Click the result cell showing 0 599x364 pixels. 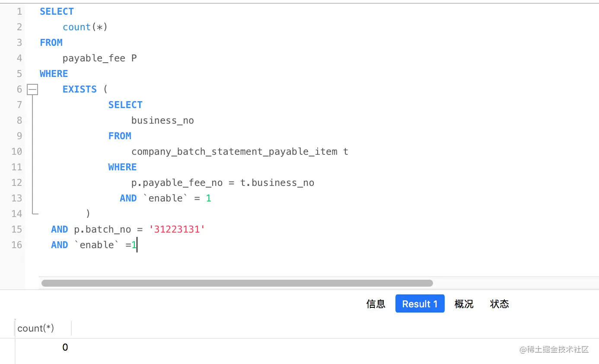pyautogui.click(x=65, y=347)
